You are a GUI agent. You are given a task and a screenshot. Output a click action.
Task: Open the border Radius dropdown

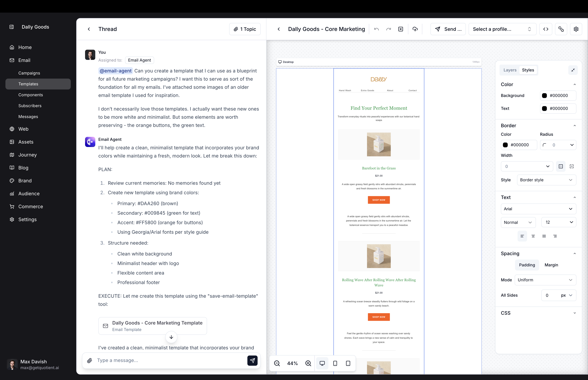coord(558,145)
